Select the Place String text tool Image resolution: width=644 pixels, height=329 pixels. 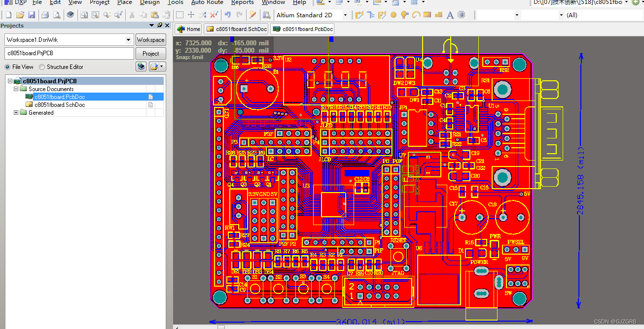[x=449, y=15]
